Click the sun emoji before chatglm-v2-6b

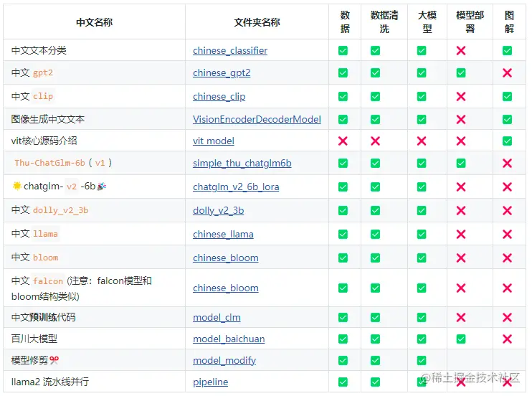click(17, 186)
